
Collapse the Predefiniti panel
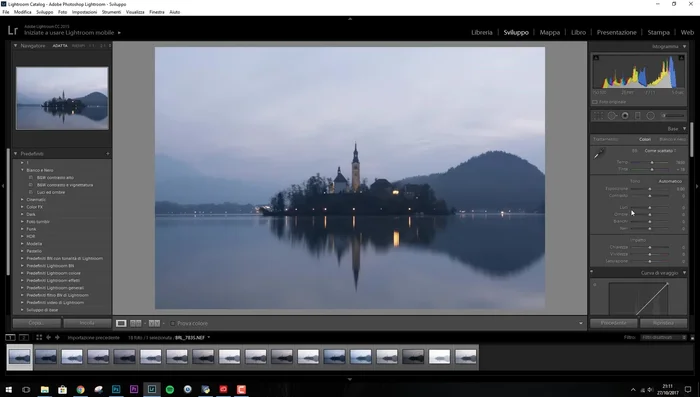click(x=15, y=154)
